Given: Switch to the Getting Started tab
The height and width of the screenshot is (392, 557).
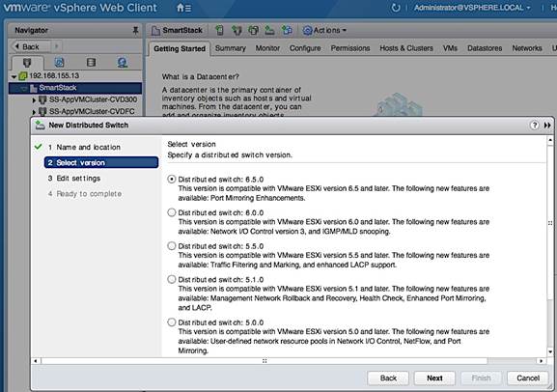Looking at the screenshot, I should (180, 48).
